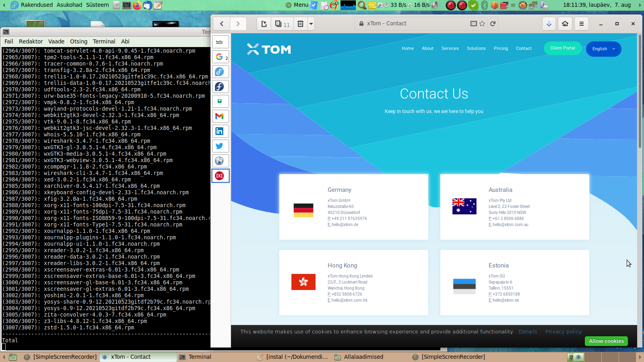Open the first Fedora tab in sidebar

pyautogui.click(x=220, y=72)
